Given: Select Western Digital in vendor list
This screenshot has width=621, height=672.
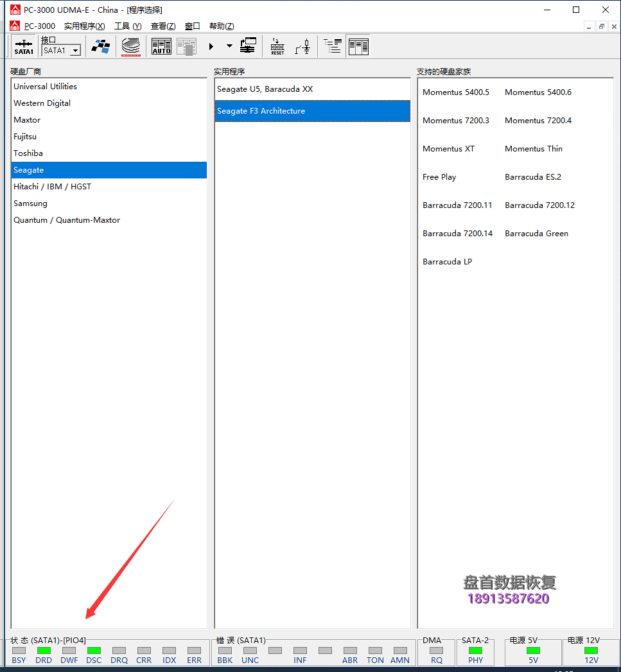Looking at the screenshot, I should pos(109,103).
